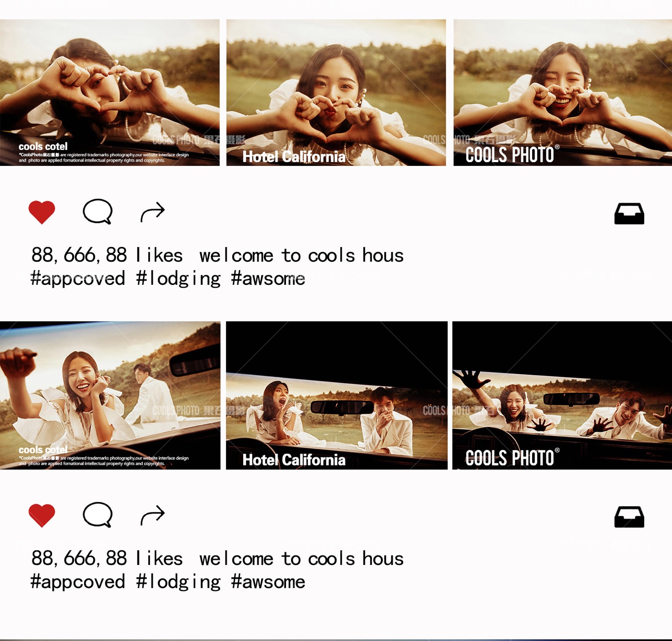Open comments with first post's speech bubble
The image size is (672, 641).
(98, 211)
